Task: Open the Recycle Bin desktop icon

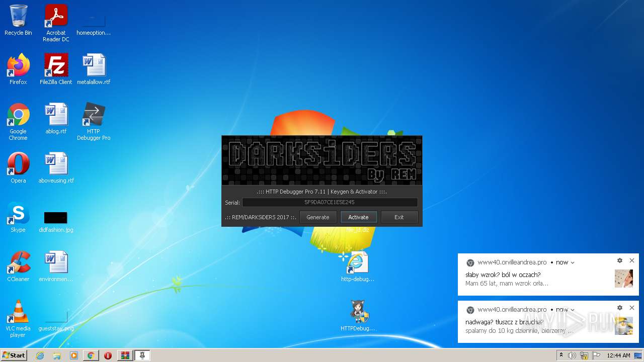Action: [x=18, y=21]
